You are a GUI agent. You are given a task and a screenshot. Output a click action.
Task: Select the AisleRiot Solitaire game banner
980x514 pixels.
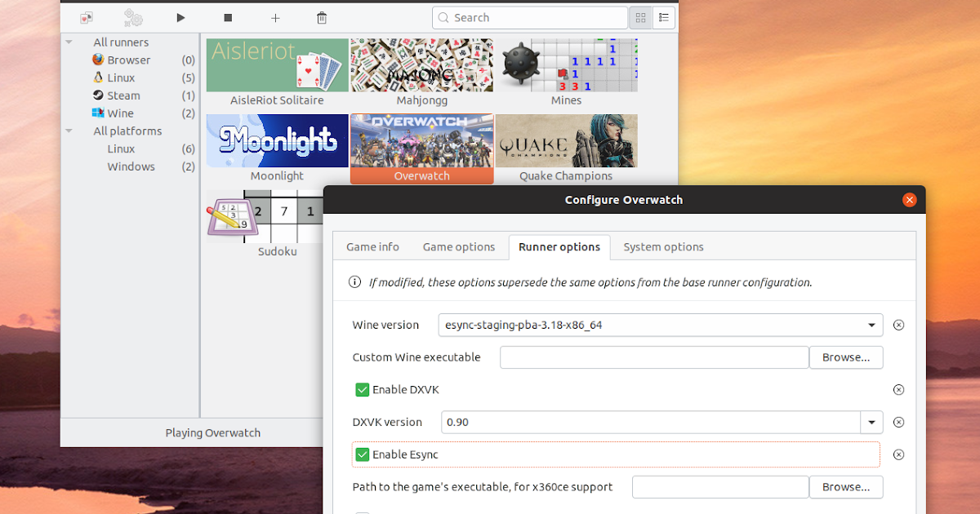pos(277,65)
